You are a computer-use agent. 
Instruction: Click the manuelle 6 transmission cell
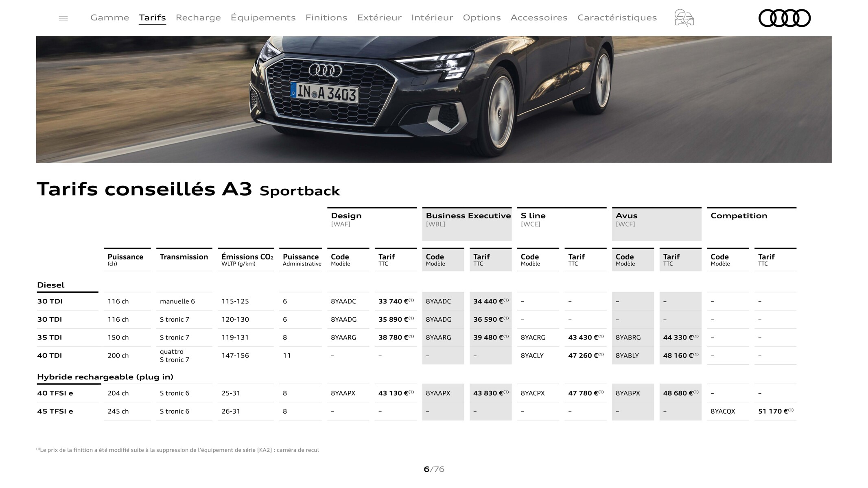pyautogui.click(x=177, y=301)
